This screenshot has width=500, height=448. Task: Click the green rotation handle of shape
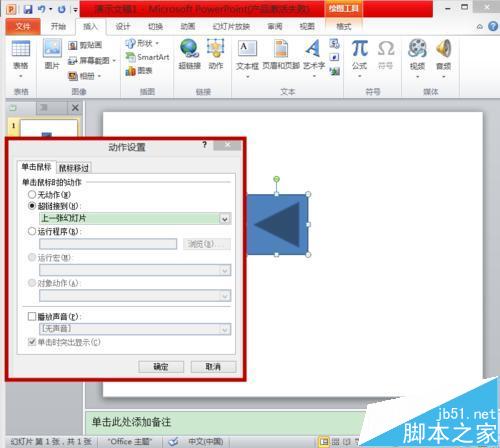tap(276, 179)
